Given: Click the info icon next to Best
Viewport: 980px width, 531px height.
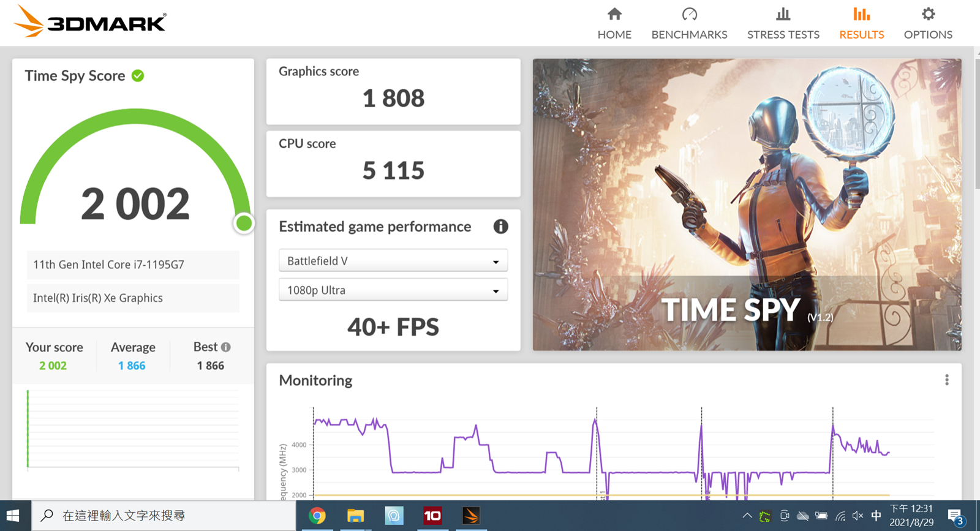Looking at the screenshot, I should [x=226, y=347].
